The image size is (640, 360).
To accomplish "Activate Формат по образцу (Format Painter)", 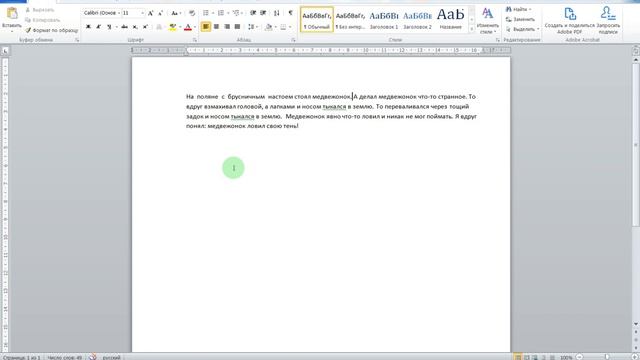I will 51,30.
